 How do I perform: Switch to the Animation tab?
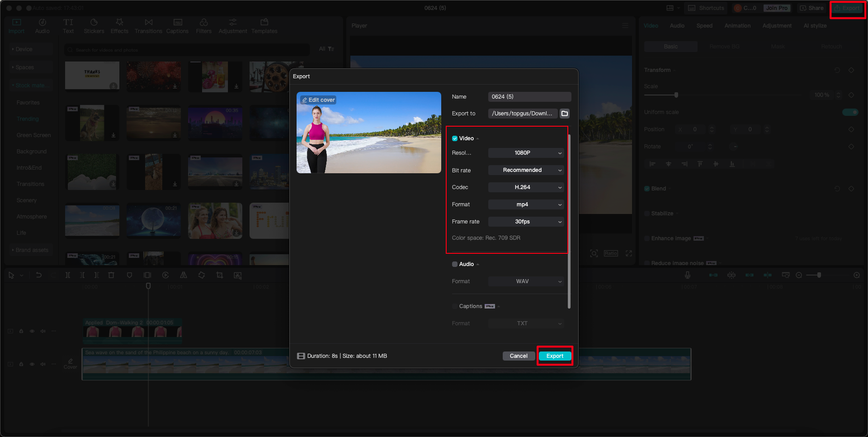[x=737, y=26]
